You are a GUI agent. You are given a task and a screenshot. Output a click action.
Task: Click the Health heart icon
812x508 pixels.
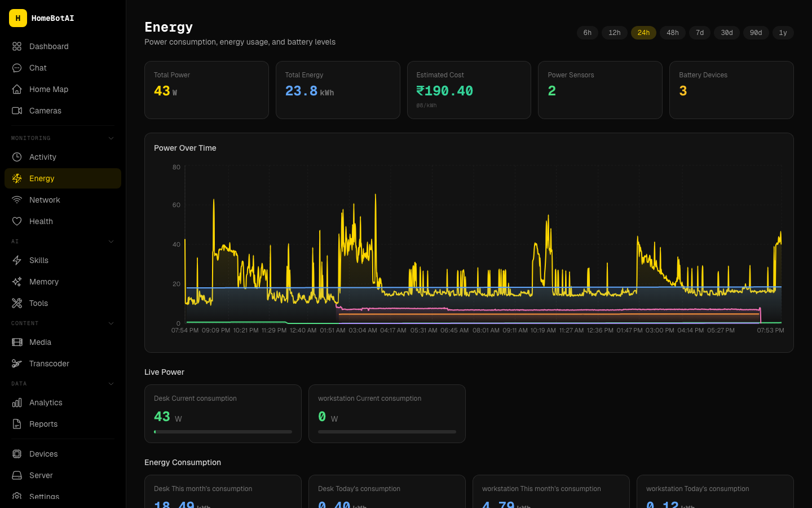17,221
